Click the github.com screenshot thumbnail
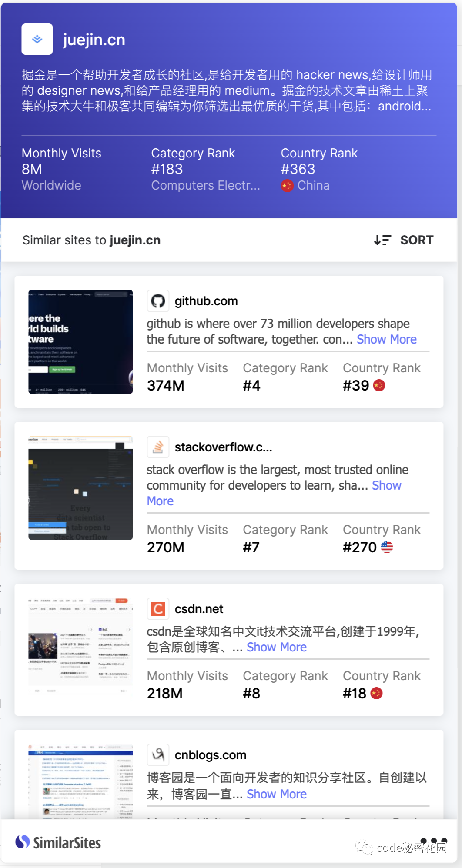The width and height of the screenshot is (462, 868). tap(80, 342)
